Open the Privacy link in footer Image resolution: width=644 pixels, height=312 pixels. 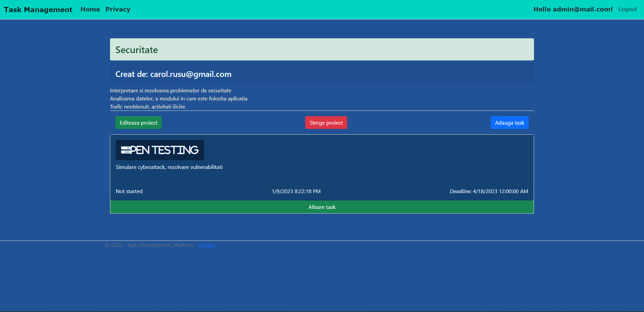coord(207,245)
